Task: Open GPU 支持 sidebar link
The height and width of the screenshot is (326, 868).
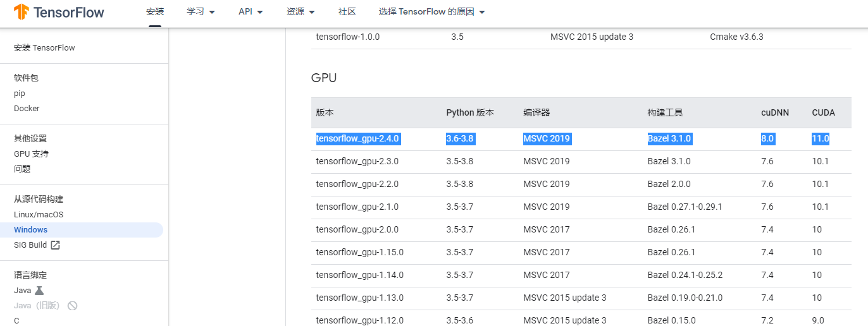Action: click(31, 154)
